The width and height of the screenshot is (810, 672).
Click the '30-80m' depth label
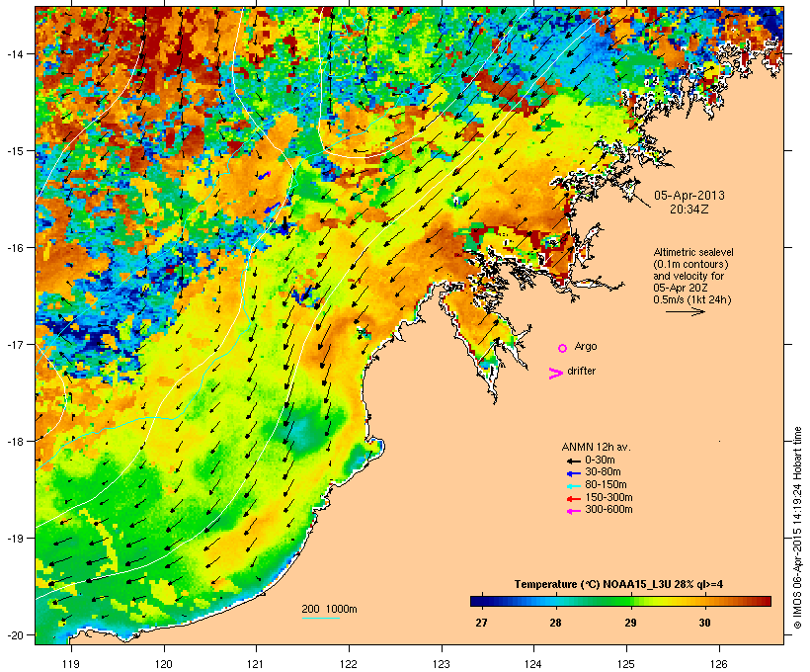603,472
